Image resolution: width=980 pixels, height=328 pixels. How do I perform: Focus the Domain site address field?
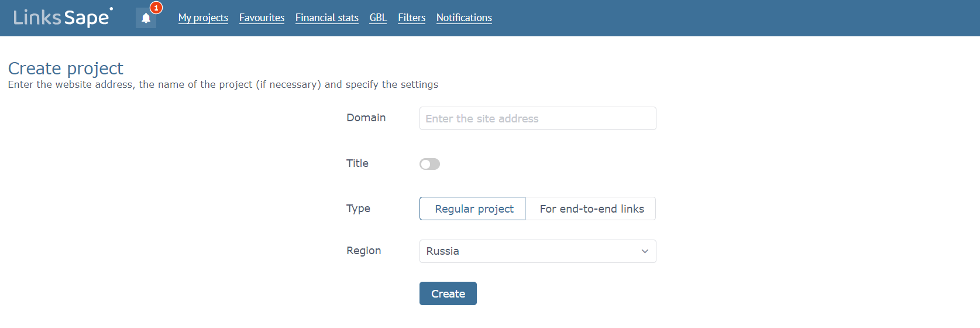pos(538,118)
